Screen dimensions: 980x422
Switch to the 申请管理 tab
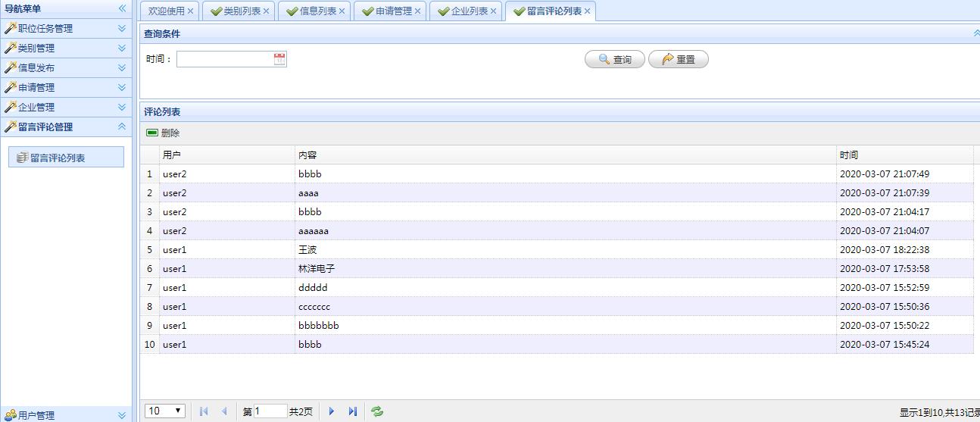394,11
